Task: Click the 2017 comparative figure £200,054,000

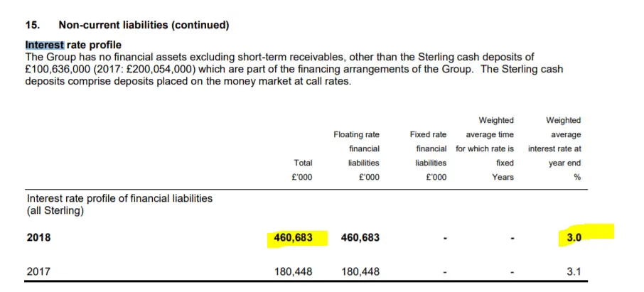Action: [x=174, y=68]
